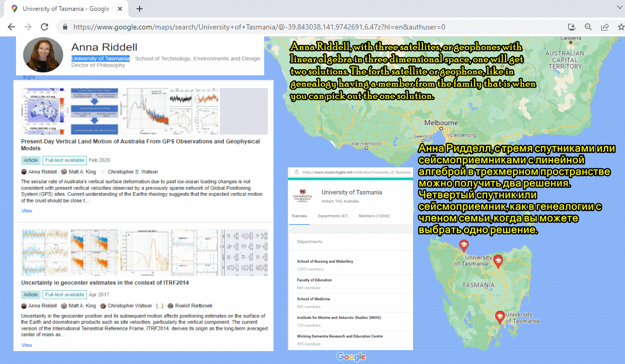Open Uncertainty in geocenter estimates article title
This screenshot has width=625, height=364.
tap(105, 282)
